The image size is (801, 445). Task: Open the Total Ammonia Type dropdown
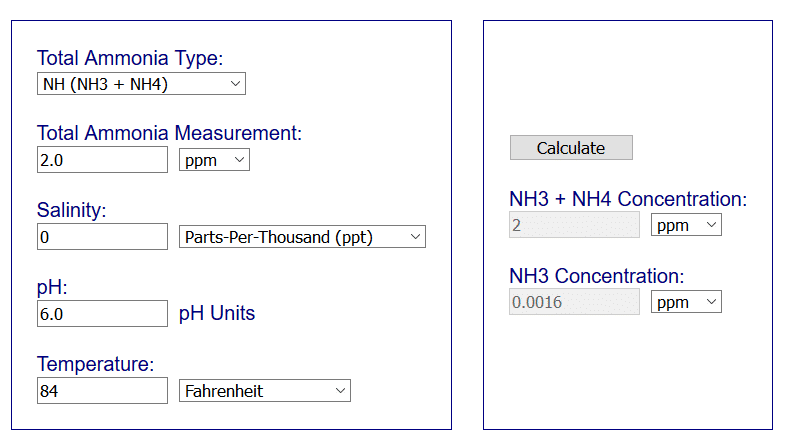point(141,84)
